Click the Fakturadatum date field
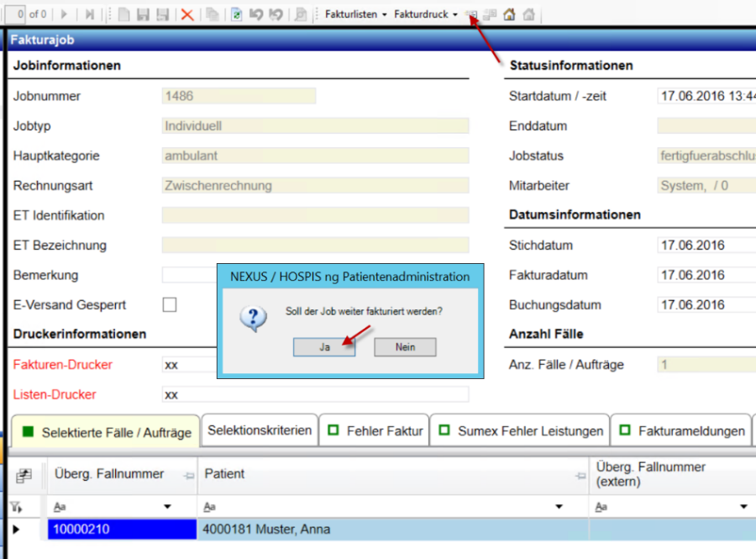 tap(706, 275)
